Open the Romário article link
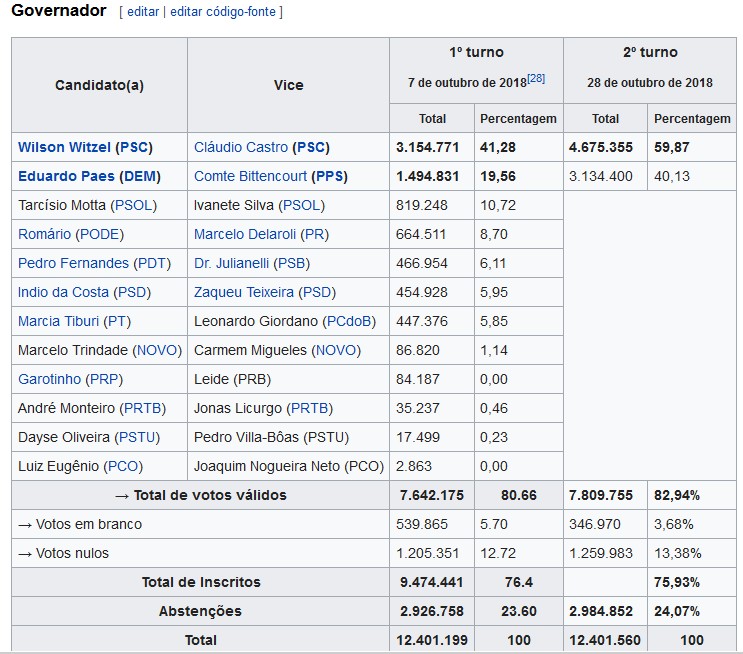The image size is (743, 654). [x=44, y=234]
